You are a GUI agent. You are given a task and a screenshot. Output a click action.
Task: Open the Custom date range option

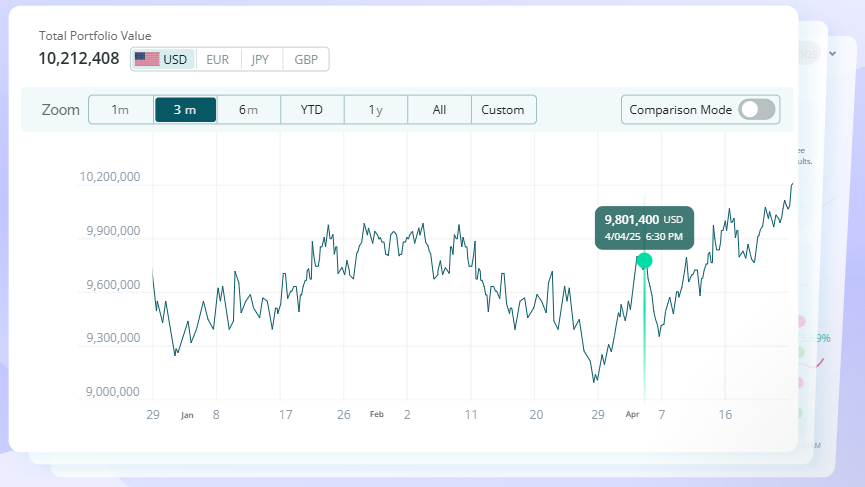pos(503,110)
